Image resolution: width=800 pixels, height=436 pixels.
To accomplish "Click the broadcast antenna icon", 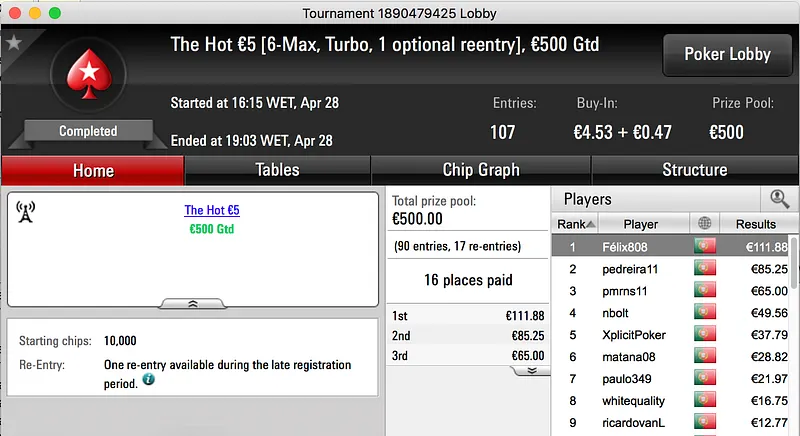I will pyautogui.click(x=26, y=211).
